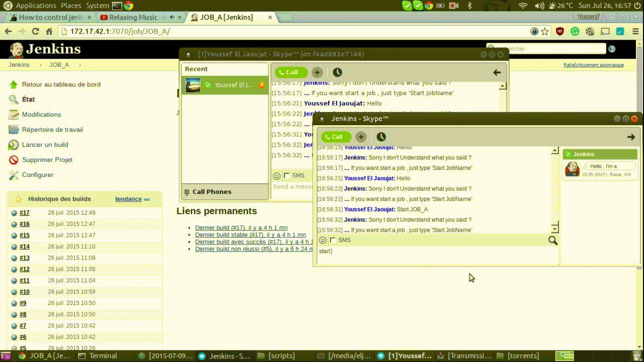Open 'État' in Jenkins sidebar
644x362 pixels.
(28, 100)
